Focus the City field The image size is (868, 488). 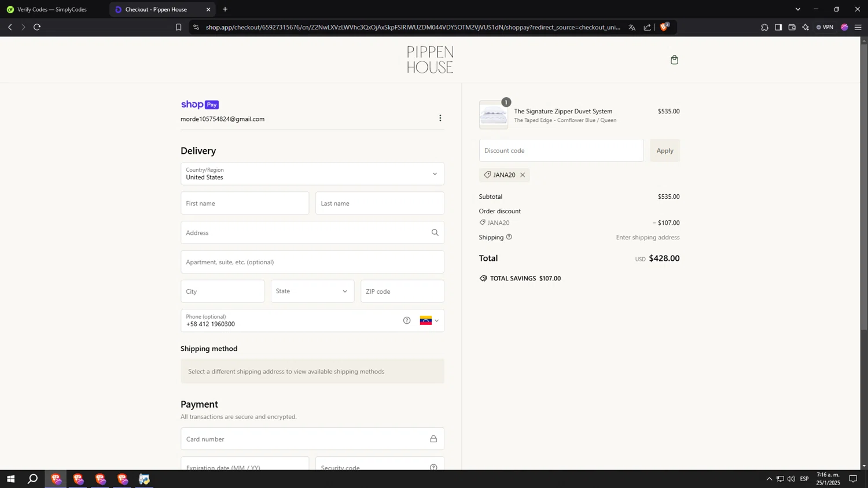[222, 291]
